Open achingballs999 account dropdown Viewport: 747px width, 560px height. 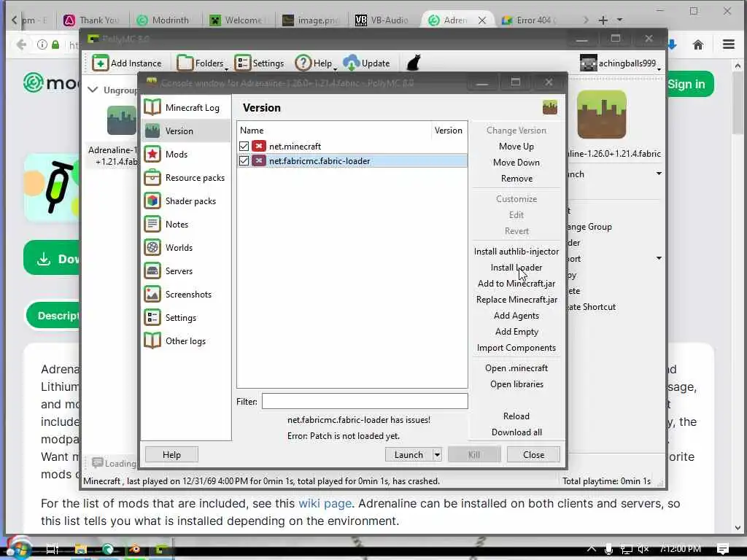[620, 63]
